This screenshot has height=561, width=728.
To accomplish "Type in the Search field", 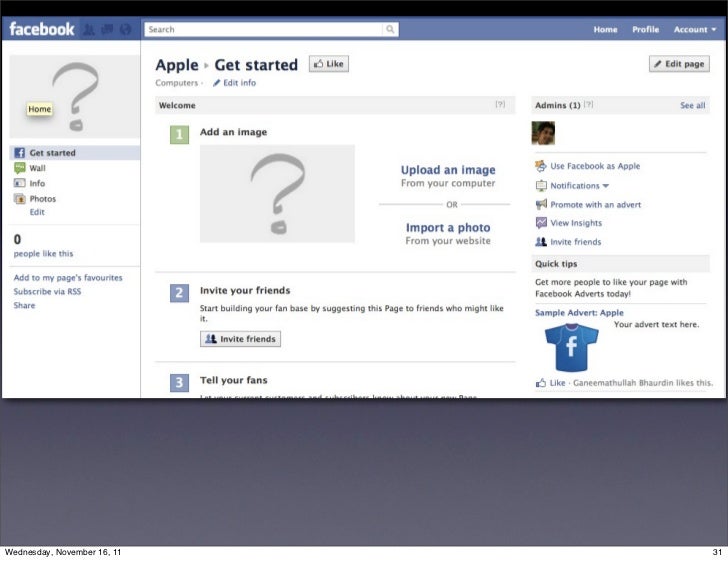I will point(264,30).
